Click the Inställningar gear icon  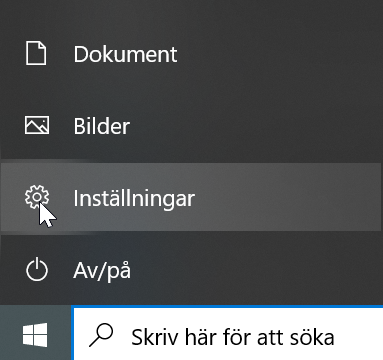pos(37,197)
